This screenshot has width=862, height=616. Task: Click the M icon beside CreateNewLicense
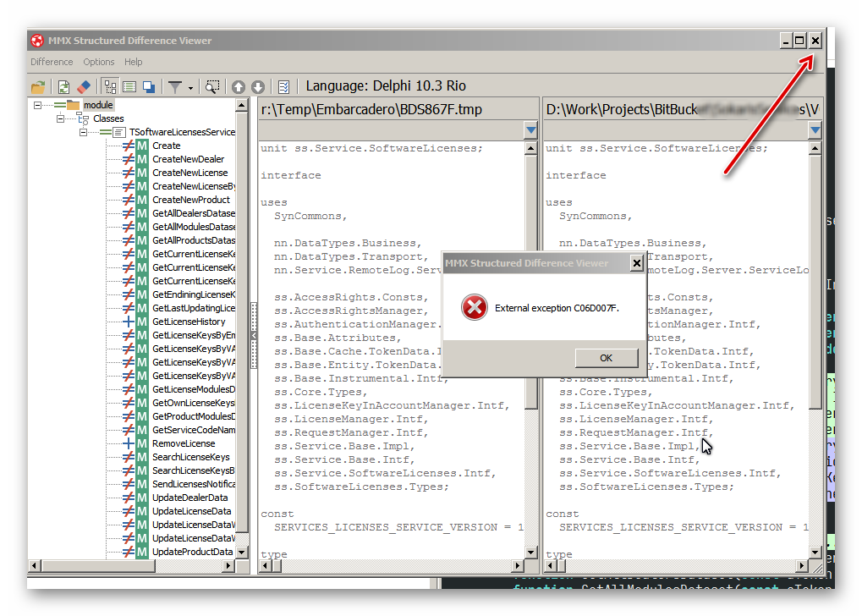142,173
